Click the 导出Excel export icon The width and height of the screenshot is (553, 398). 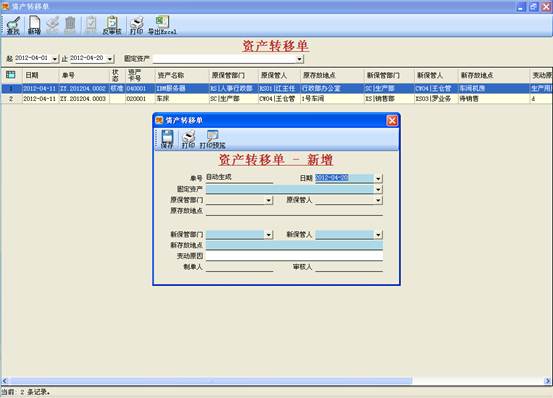click(x=162, y=26)
